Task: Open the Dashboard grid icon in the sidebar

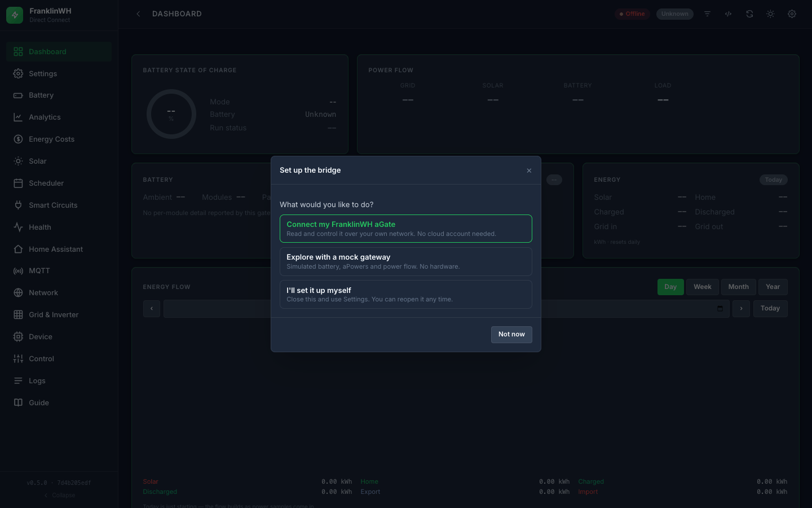Action: coord(18,52)
